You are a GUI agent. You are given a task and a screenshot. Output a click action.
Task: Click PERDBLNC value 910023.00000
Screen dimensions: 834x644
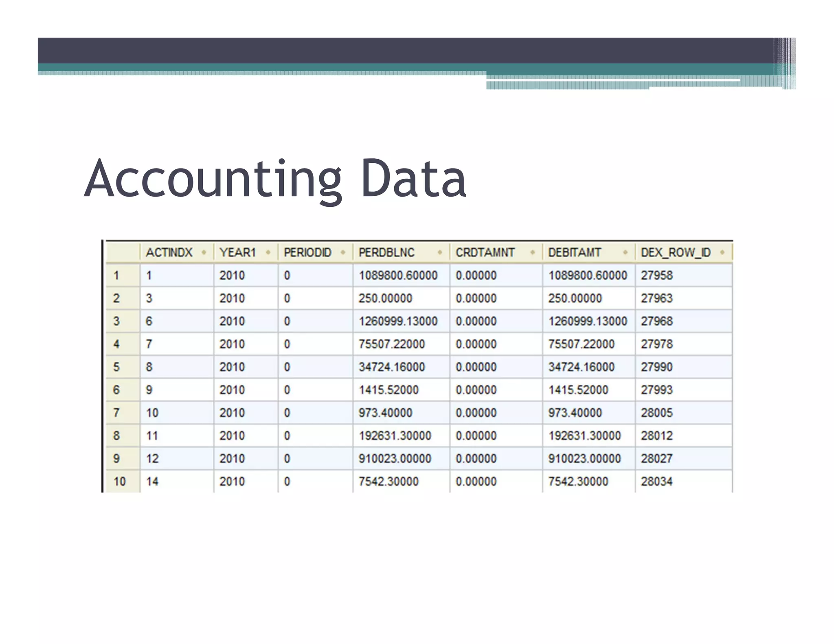pos(395,458)
